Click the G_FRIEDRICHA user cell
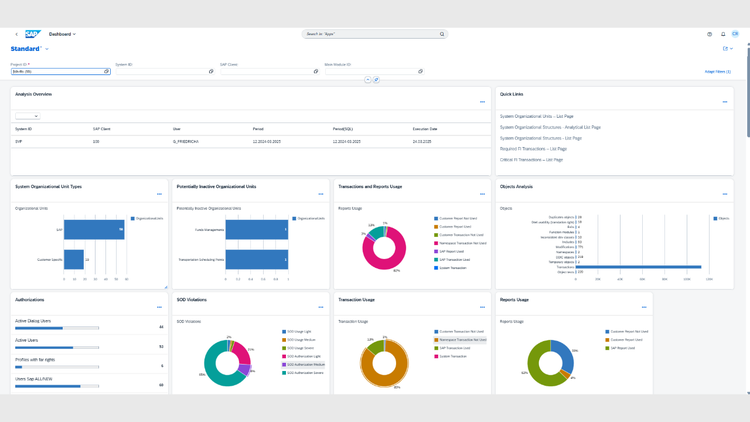This screenshot has width=750, height=422. [x=186, y=142]
